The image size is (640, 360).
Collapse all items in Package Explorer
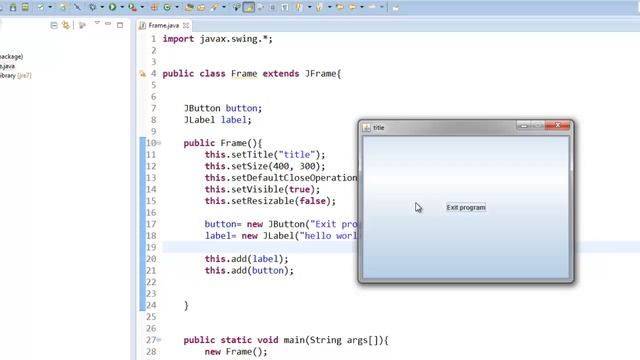point(54,25)
